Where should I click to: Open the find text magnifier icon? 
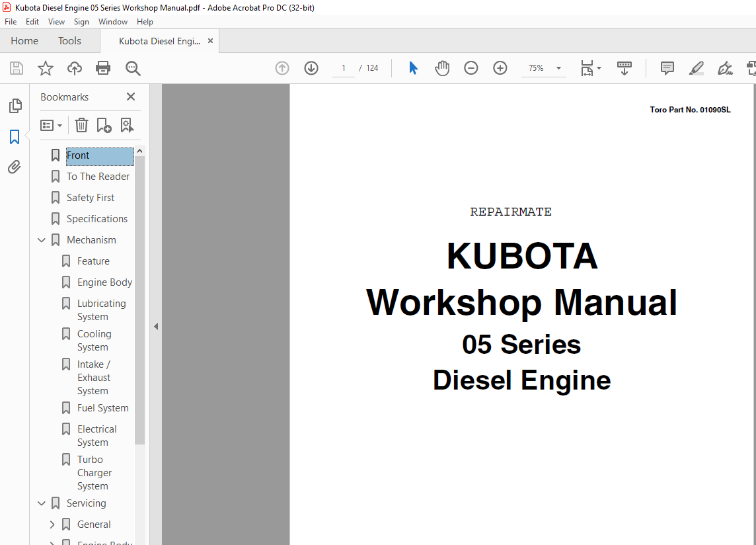coord(133,68)
